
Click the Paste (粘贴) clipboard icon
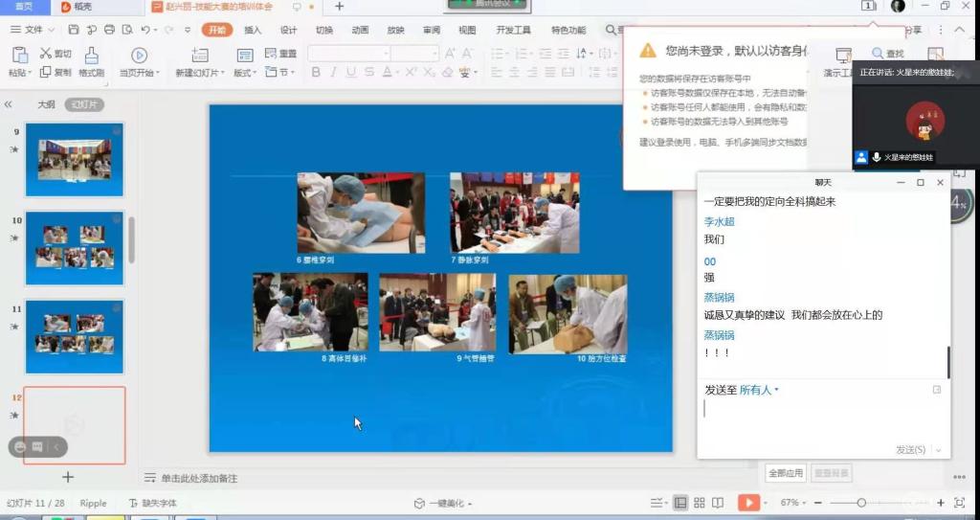(x=17, y=55)
